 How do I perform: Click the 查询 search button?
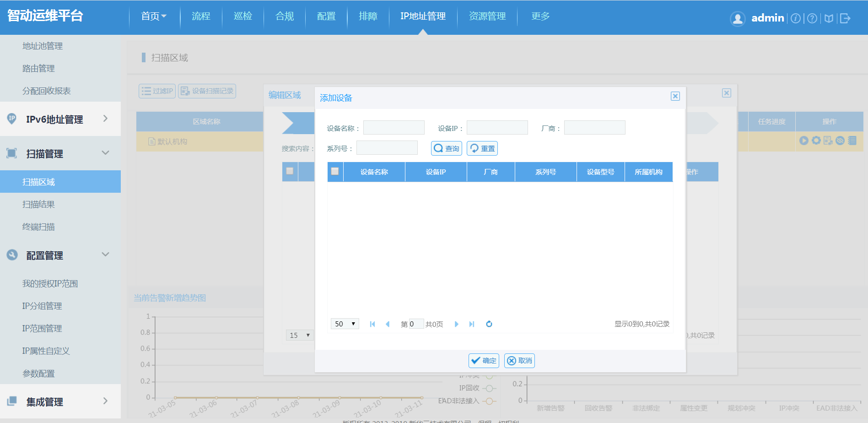(447, 148)
